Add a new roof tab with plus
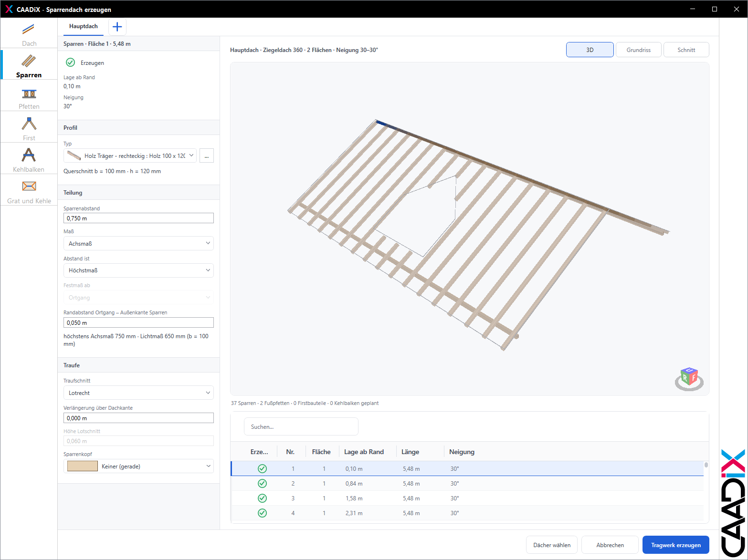Screen dimensions: 748x560 pos(117,27)
